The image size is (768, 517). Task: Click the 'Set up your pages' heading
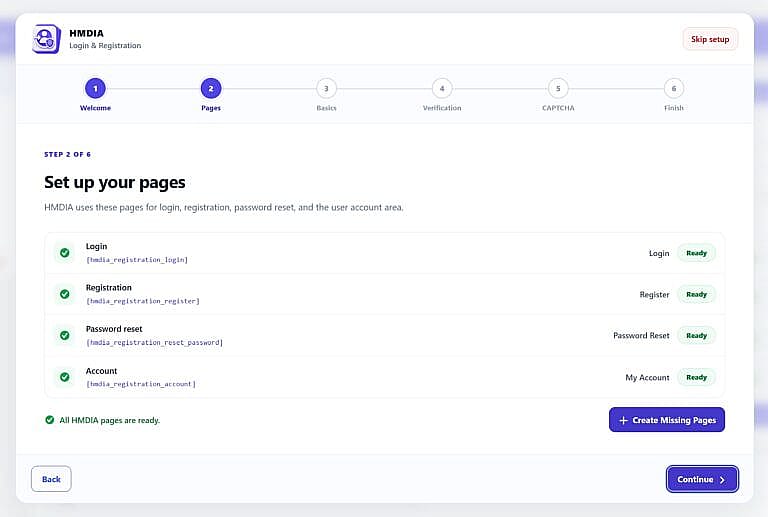tap(115, 183)
